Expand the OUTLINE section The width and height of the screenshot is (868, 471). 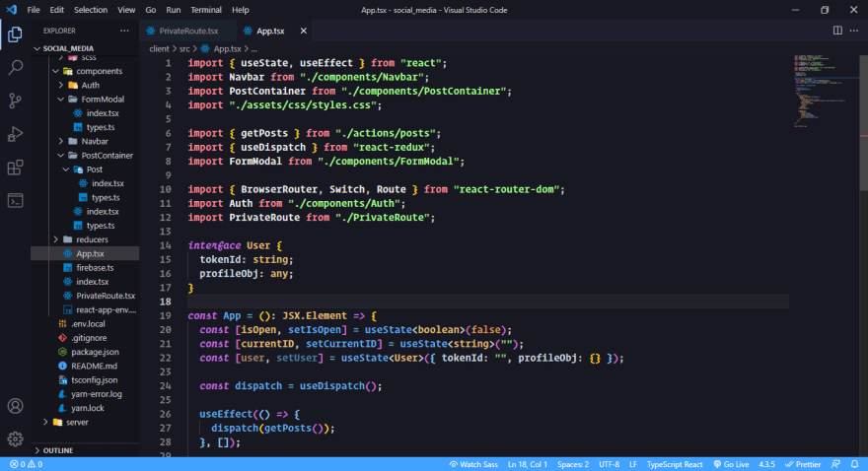(x=57, y=450)
